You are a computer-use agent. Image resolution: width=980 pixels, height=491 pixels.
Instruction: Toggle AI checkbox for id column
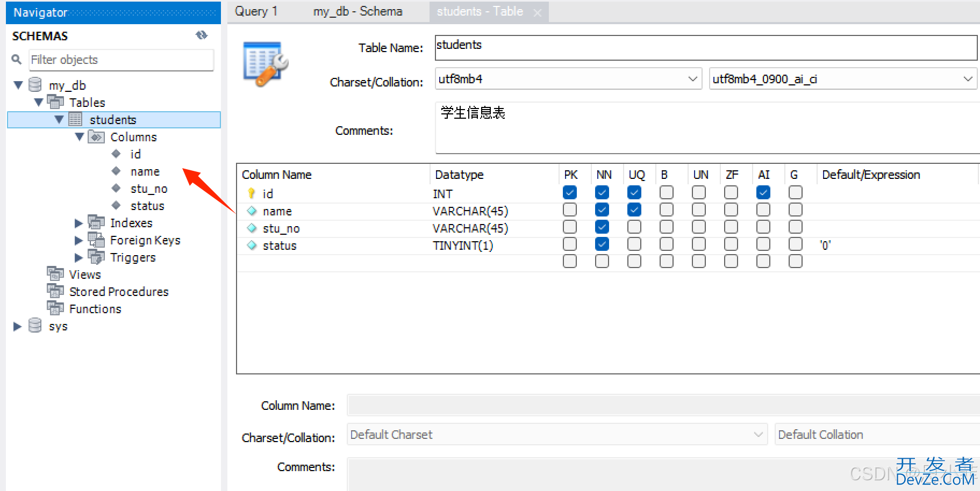[x=763, y=192]
